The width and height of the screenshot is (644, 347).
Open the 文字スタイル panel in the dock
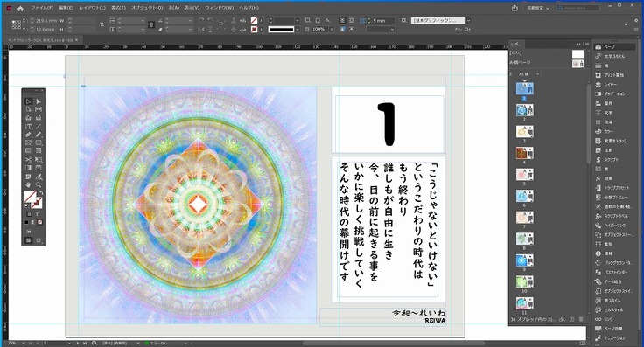click(610, 56)
